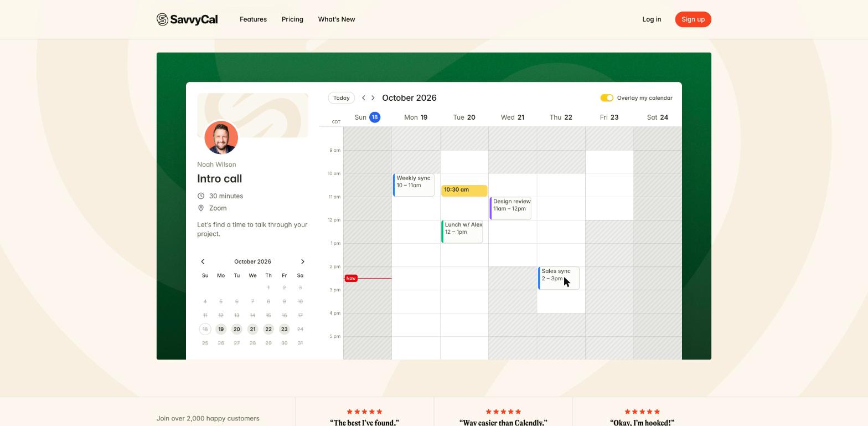Click the "Join over 2,000 happy customers" text
This screenshot has height=426, width=868.
click(208, 418)
